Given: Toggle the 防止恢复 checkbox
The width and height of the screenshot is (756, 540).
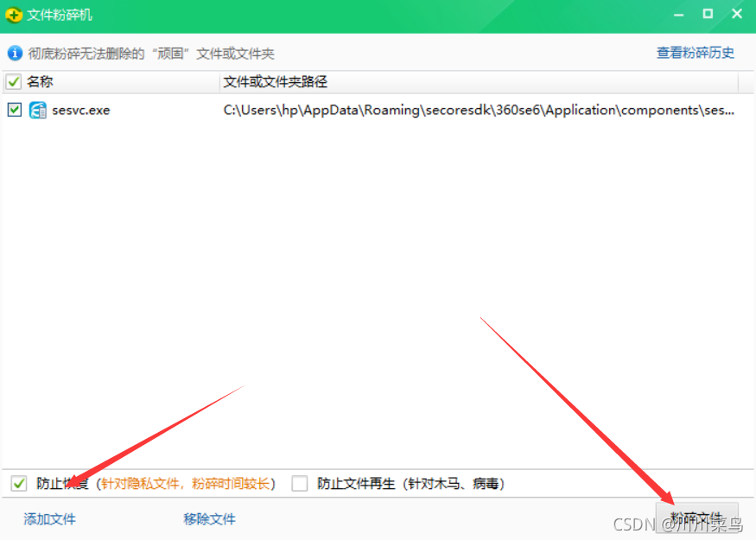Looking at the screenshot, I should pos(19,483).
